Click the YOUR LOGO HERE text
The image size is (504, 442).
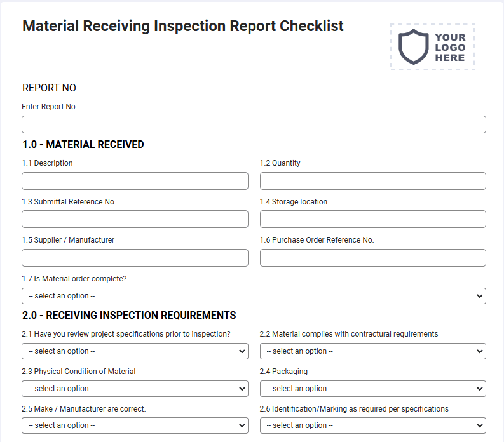(x=451, y=48)
